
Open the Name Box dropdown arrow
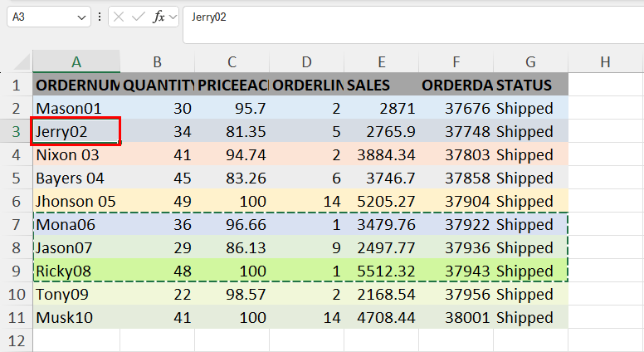tap(81, 17)
